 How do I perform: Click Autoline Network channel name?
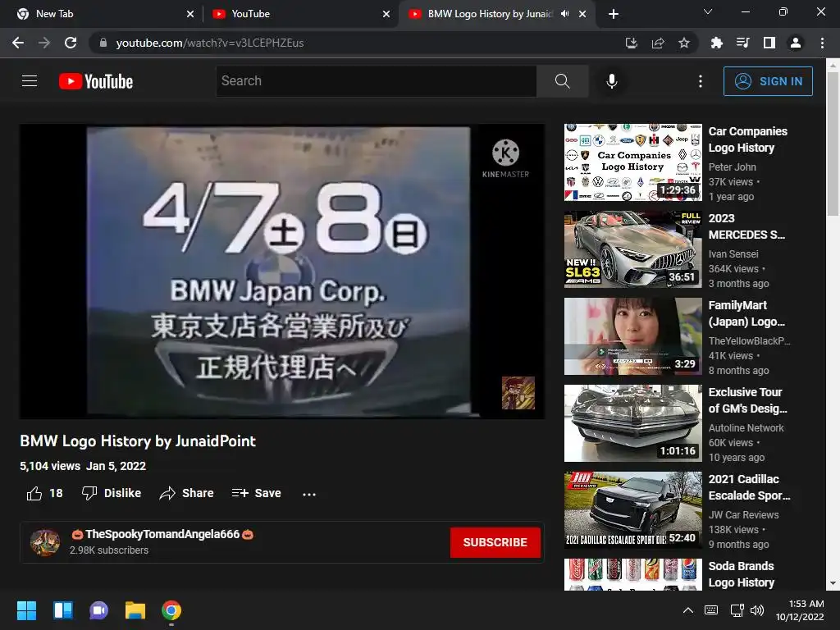pyautogui.click(x=746, y=427)
